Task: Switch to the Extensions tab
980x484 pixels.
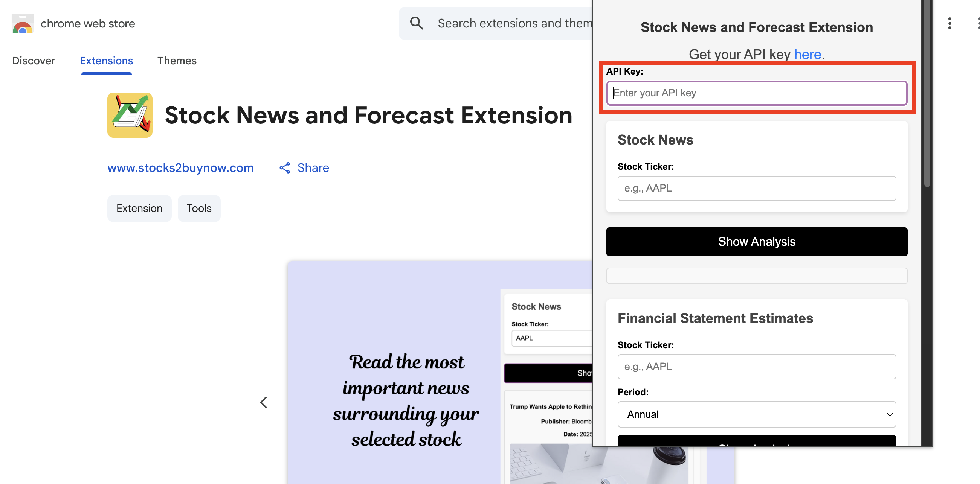Action: (x=106, y=61)
